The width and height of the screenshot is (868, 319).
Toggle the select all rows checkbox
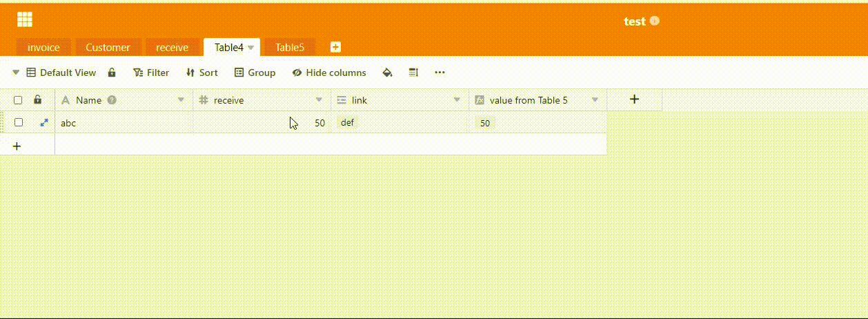click(19, 100)
